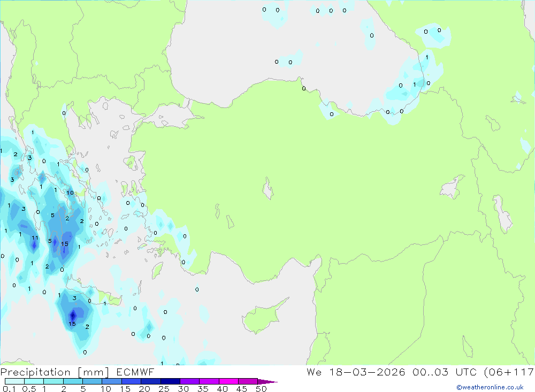
Task: Click legend tick label '45'
Action: 242,389
